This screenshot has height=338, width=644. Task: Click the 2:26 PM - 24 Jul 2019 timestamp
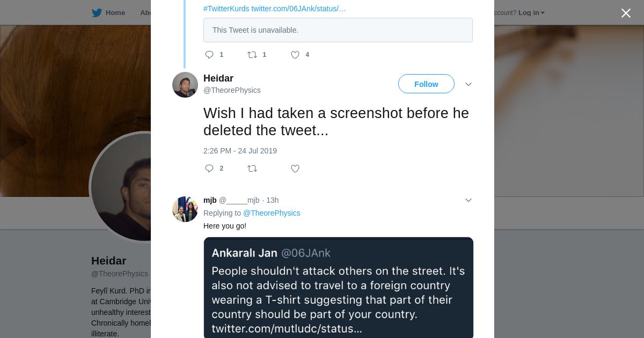tap(240, 151)
